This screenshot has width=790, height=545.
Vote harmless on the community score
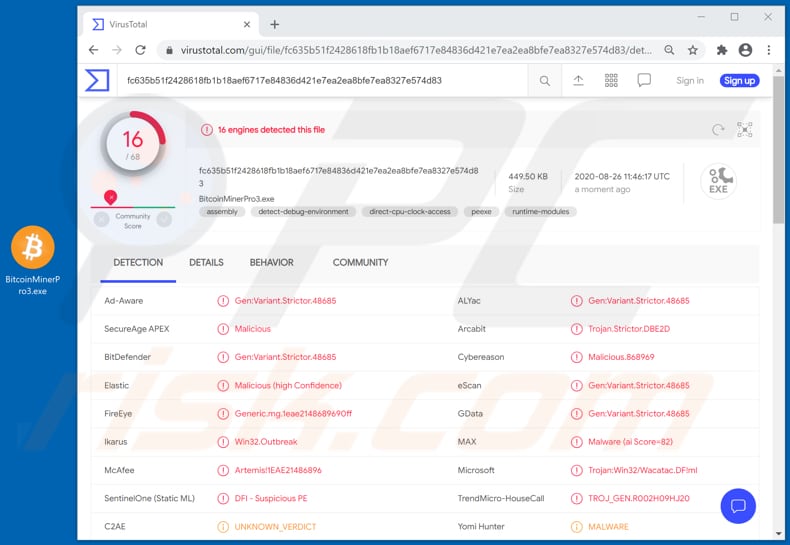[164, 219]
